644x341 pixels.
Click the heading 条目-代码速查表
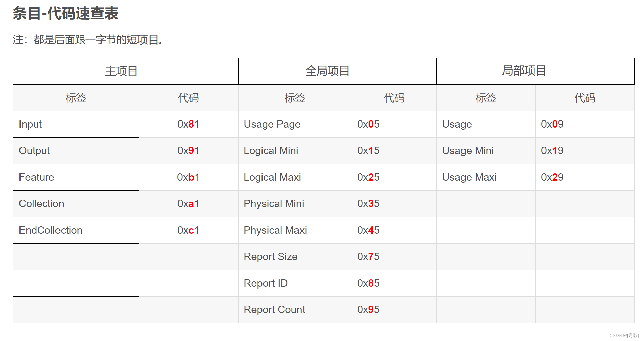tap(66, 14)
